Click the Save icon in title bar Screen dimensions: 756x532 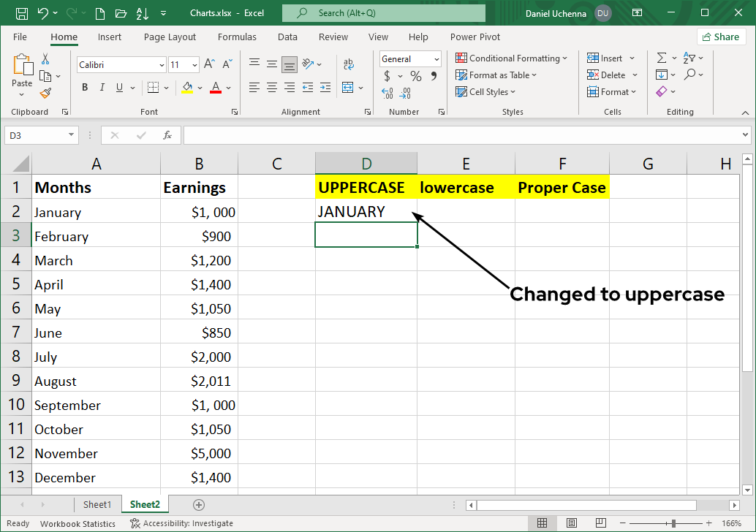[22, 13]
